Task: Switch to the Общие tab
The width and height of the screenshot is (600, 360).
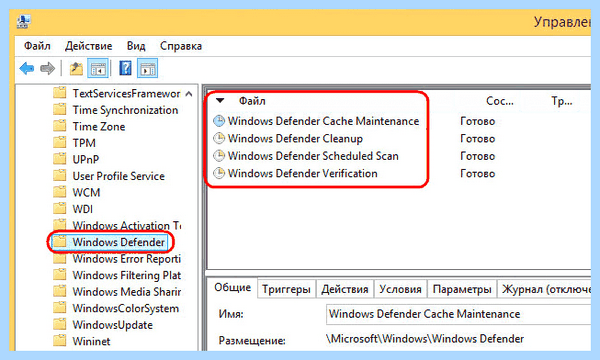Action: [232, 288]
